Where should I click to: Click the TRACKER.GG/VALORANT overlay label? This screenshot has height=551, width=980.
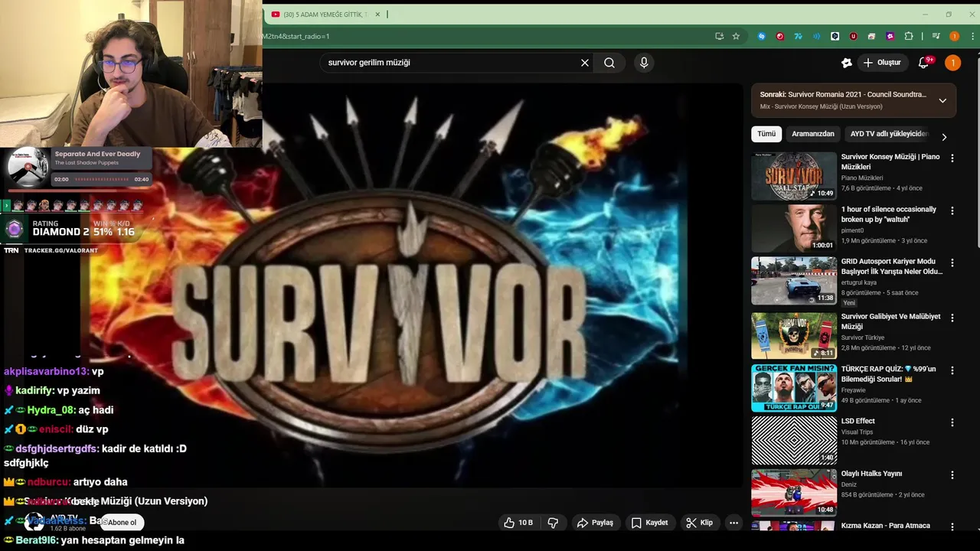(x=61, y=250)
